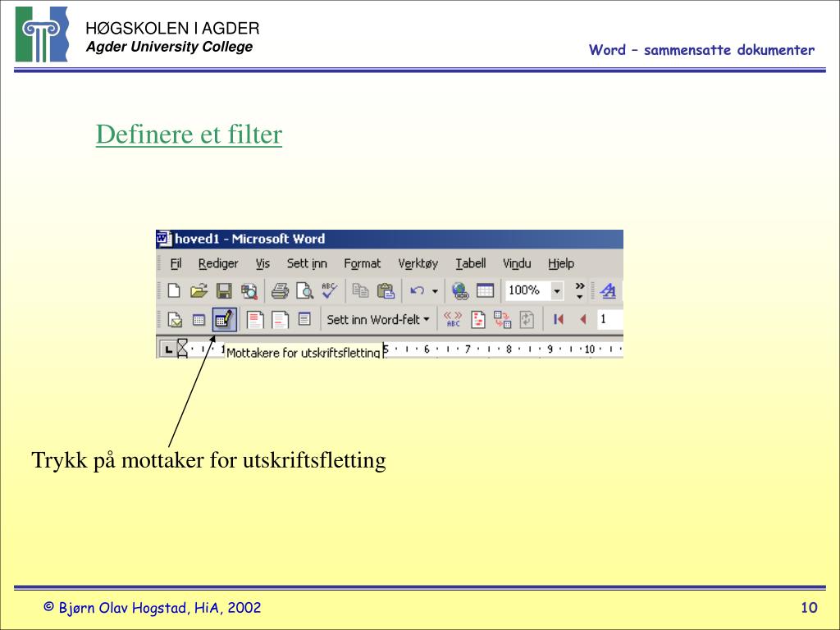Run the ABC spelling check icon
This screenshot has height=630, width=840.
click(x=329, y=290)
